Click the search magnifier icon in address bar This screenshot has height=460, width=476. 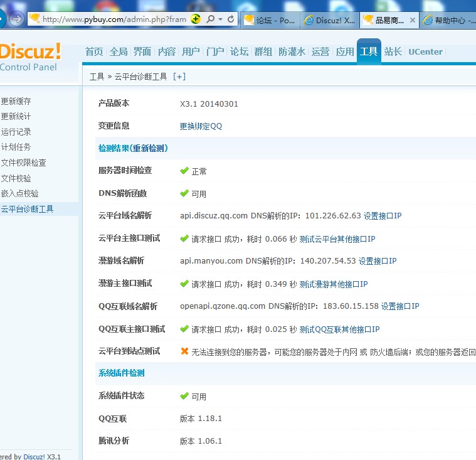coord(210,19)
